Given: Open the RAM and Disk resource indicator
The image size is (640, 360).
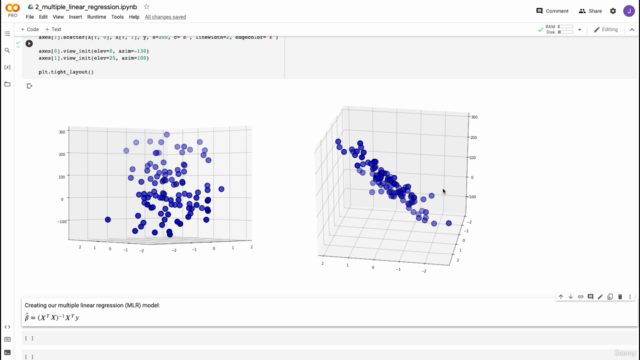Looking at the screenshot, I should [x=559, y=29].
